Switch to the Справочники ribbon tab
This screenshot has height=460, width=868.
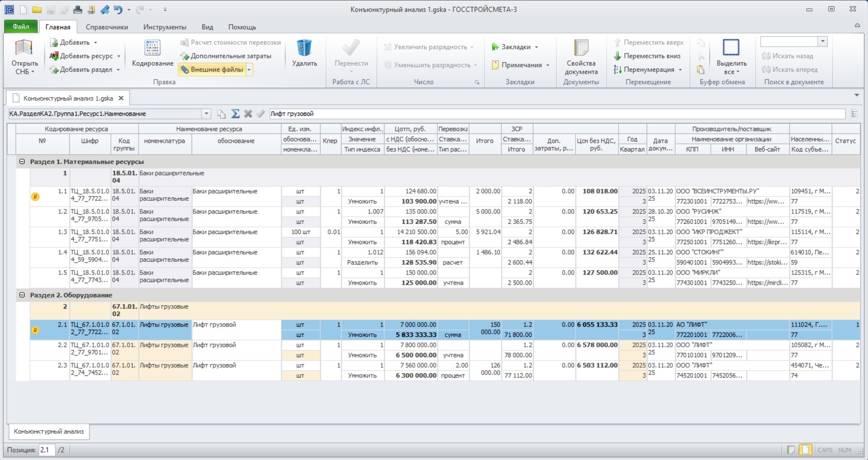pyautogui.click(x=107, y=27)
